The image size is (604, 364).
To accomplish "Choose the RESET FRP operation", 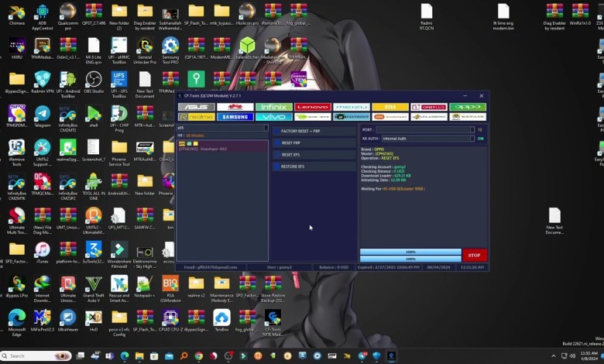I will (314, 143).
